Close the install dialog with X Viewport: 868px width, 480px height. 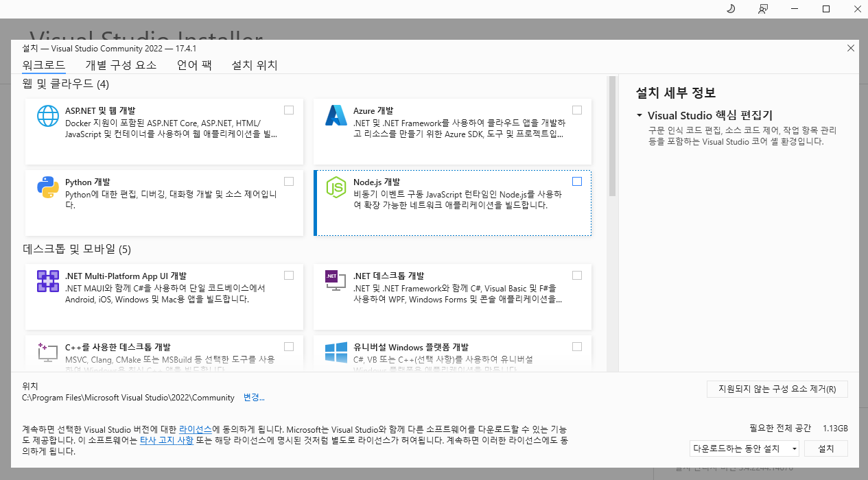point(851,48)
